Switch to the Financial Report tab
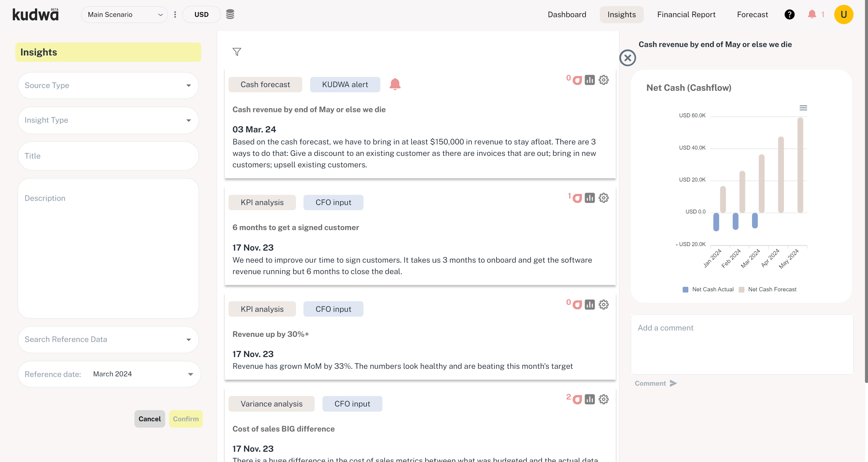Image resolution: width=868 pixels, height=462 pixels. click(686, 14)
